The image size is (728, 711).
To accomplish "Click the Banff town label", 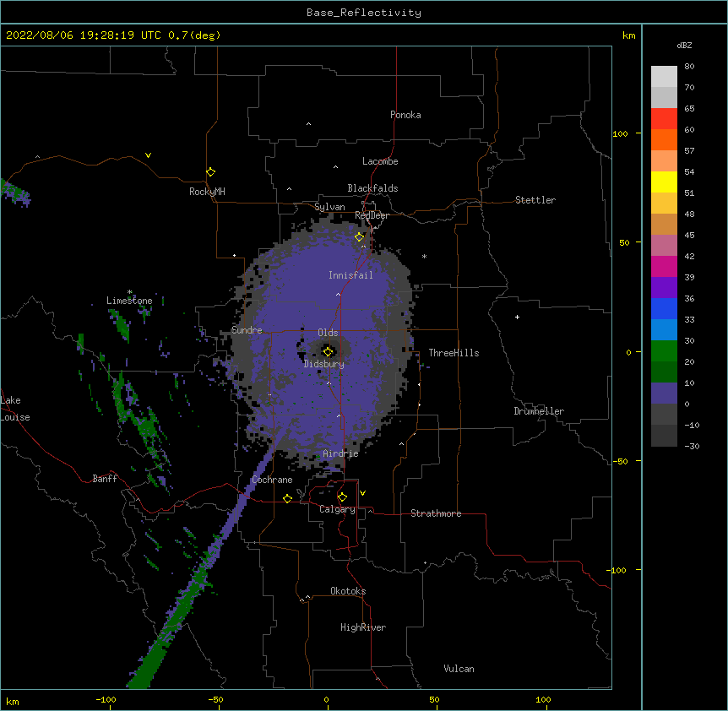I will coord(105,479).
